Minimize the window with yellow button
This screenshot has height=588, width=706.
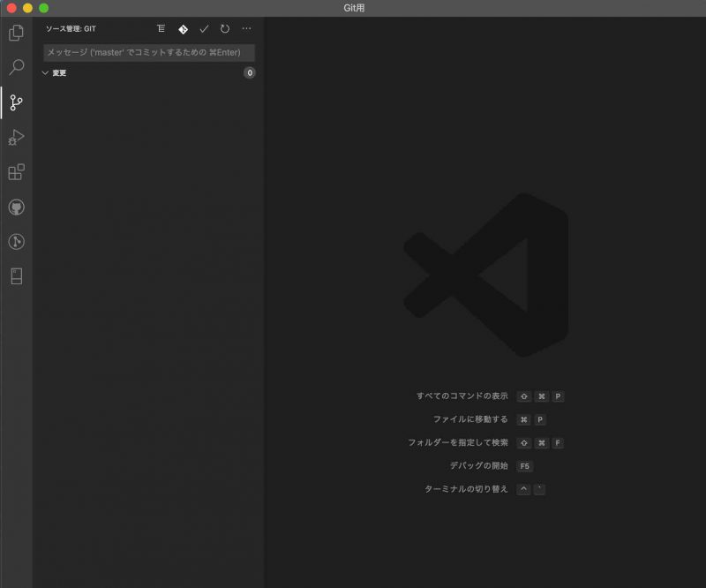point(27,8)
